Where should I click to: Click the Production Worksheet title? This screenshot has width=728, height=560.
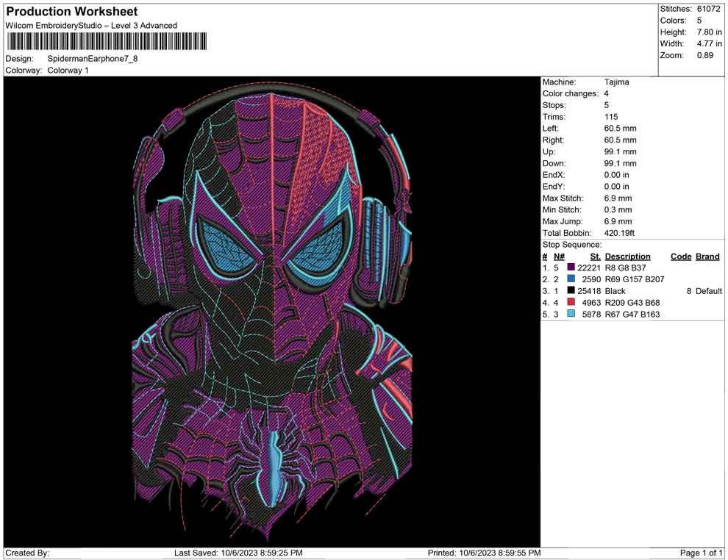click(71, 11)
